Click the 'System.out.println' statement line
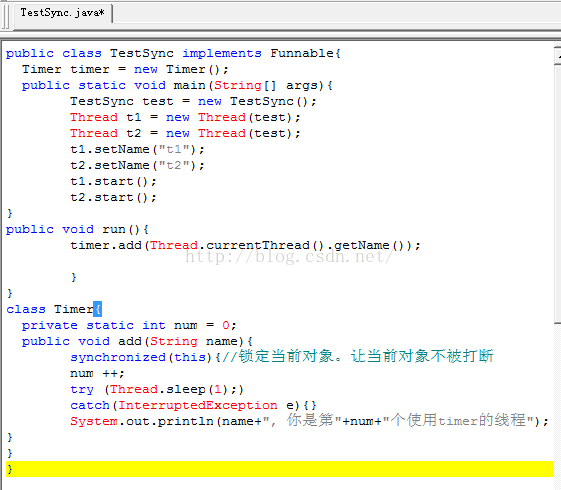Image resolution: width=561 pixels, height=490 pixels. [x=309, y=421]
